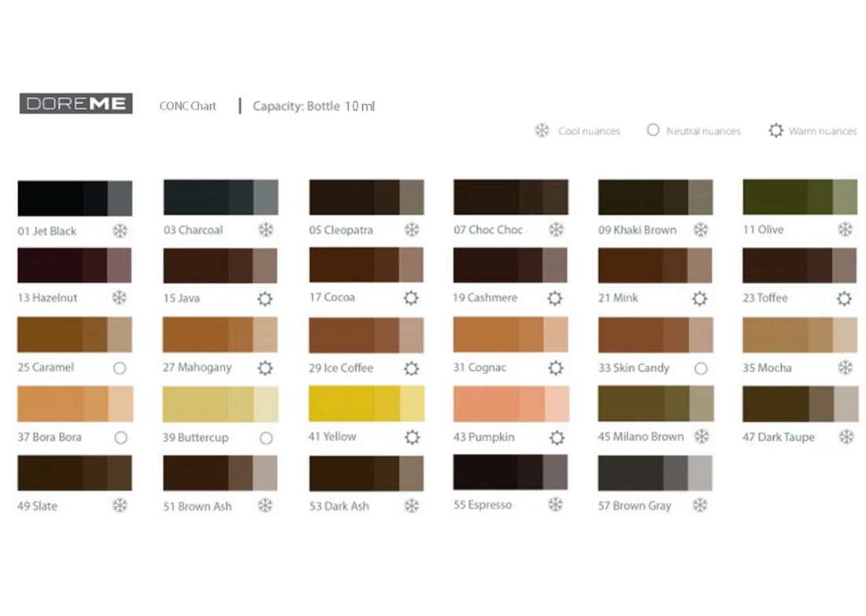Click the snowflake icon beside 45 Milano Brown

(x=702, y=437)
